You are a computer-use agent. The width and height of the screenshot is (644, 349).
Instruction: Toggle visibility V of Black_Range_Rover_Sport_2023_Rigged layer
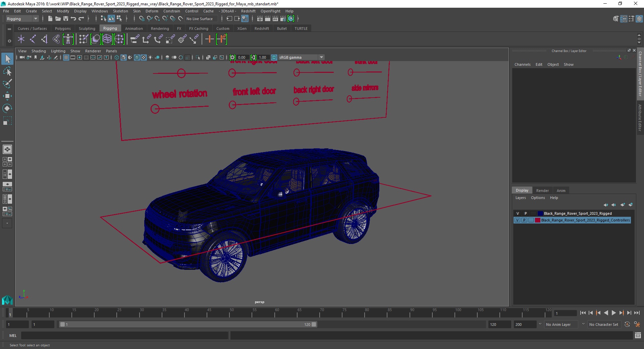(x=518, y=213)
